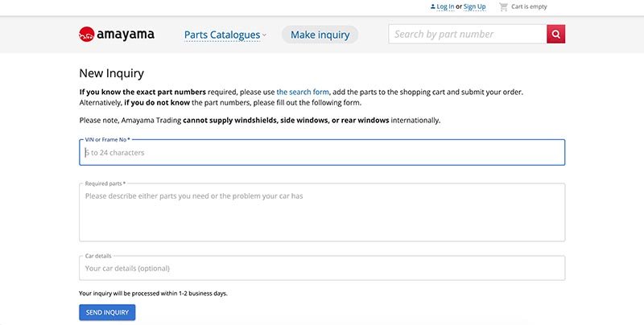Go to Make inquiry page

320,35
